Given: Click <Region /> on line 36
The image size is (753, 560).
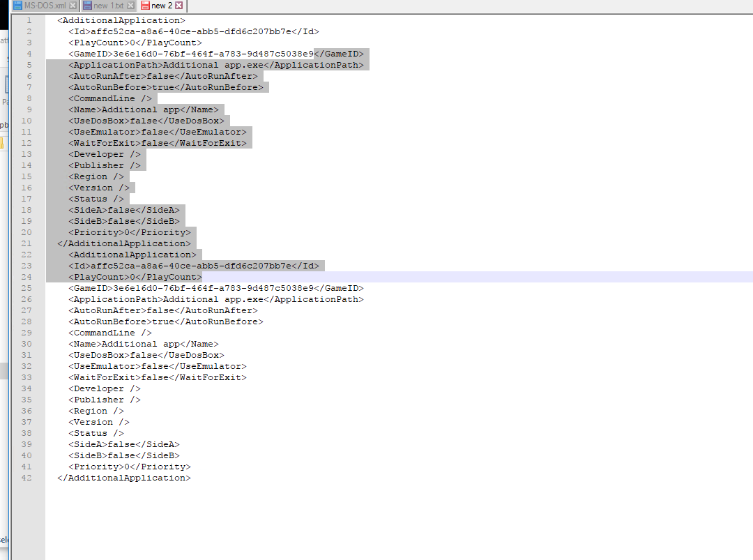Looking at the screenshot, I should tap(96, 411).
